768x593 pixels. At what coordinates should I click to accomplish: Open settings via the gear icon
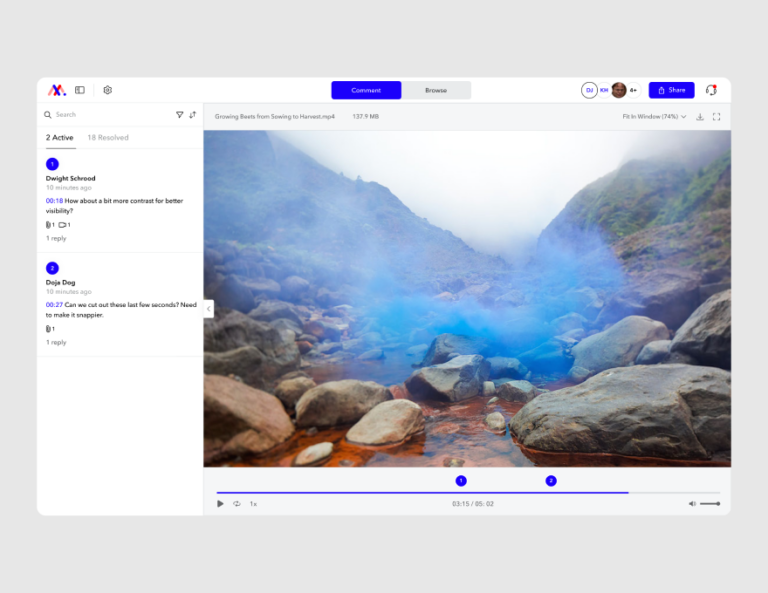(x=107, y=90)
